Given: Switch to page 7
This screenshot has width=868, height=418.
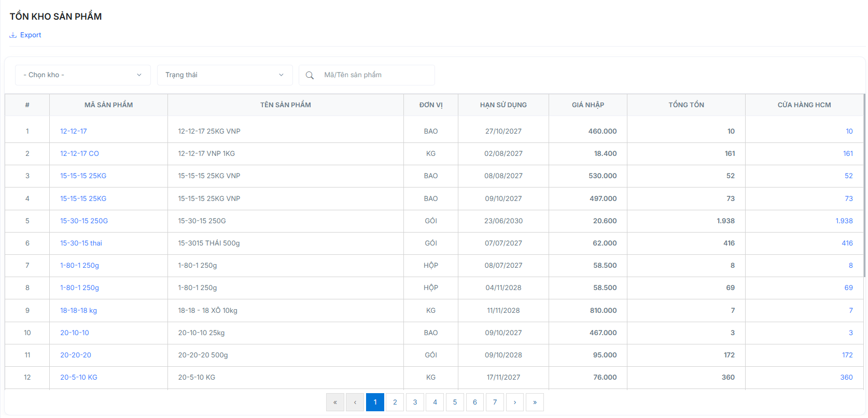Looking at the screenshot, I should click(495, 402).
